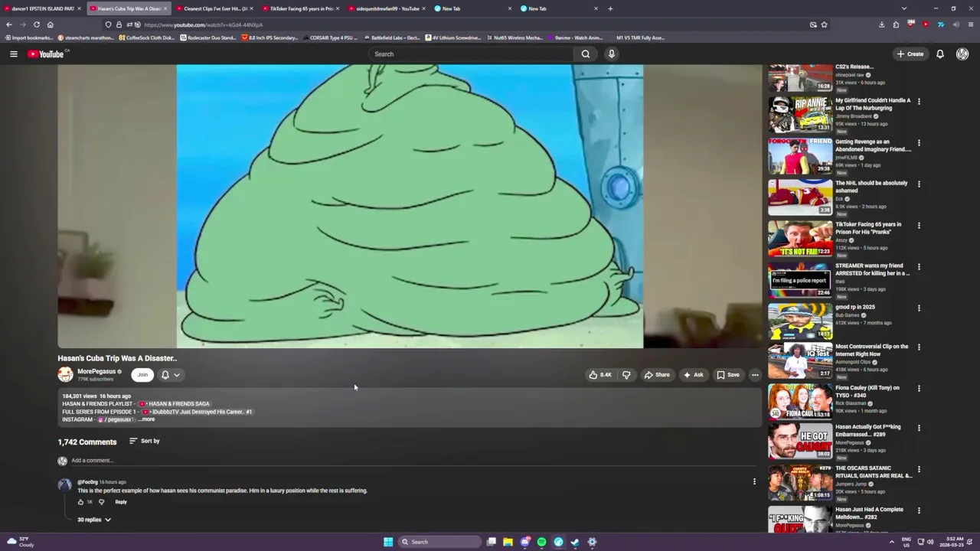
Task: Click the search magnifier button
Action: (586, 54)
